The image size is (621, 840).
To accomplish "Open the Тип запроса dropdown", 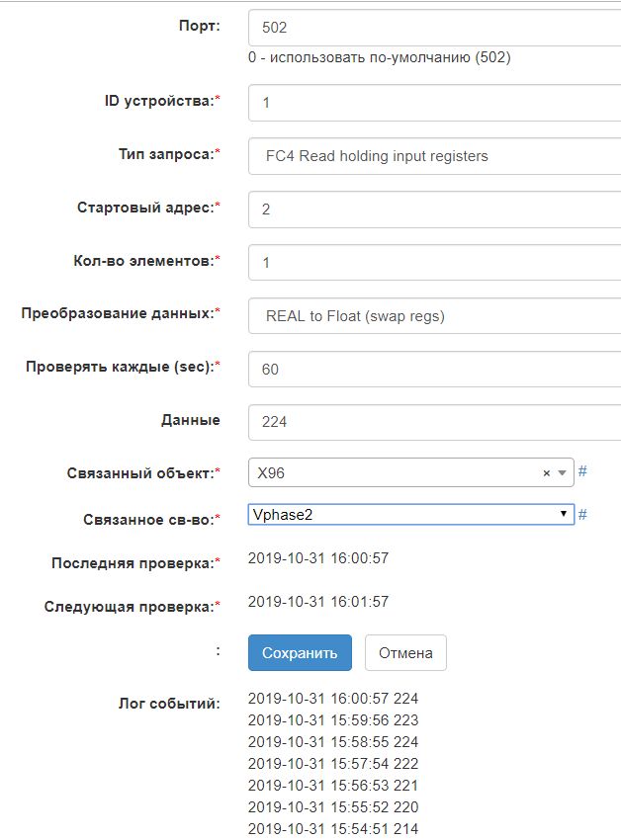I will [x=434, y=156].
